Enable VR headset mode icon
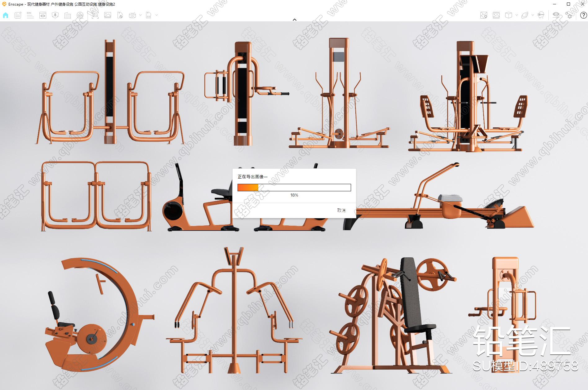The height and width of the screenshot is (390, 588). coord(541,15)
